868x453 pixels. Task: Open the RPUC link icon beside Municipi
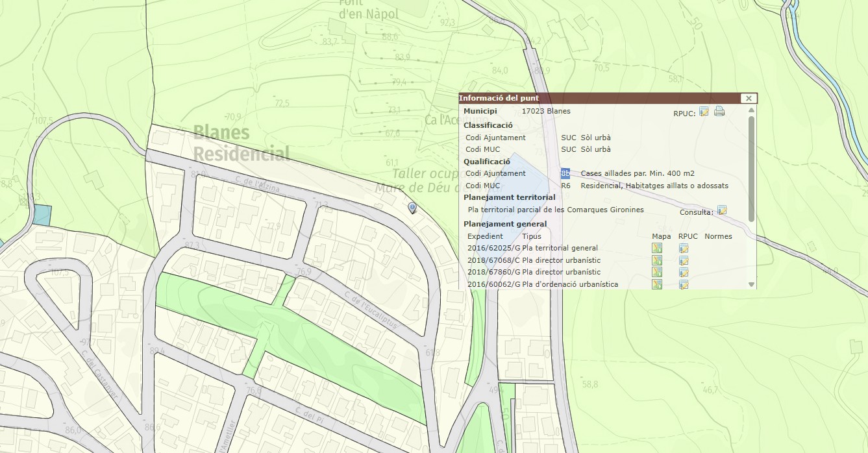[x=704, y=112]
